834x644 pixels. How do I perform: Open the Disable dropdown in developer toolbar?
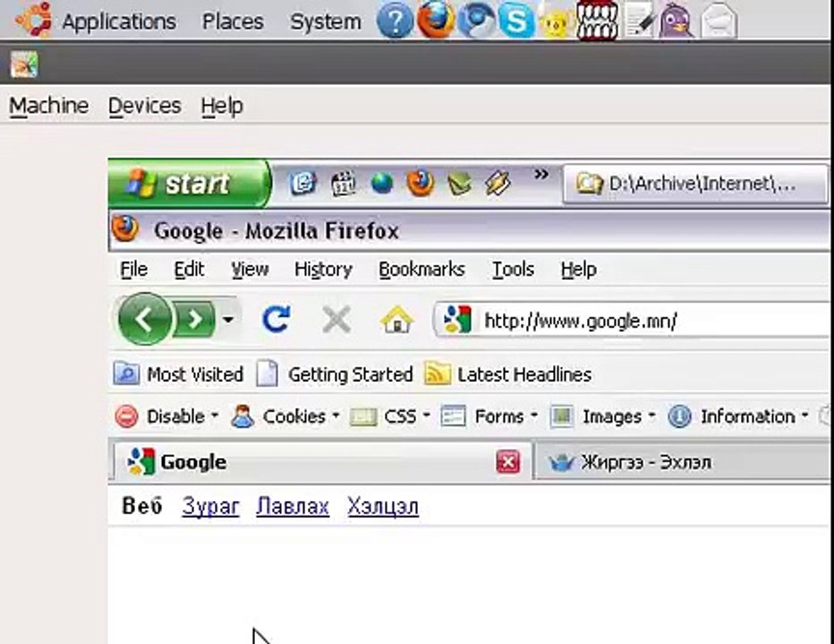166,417
